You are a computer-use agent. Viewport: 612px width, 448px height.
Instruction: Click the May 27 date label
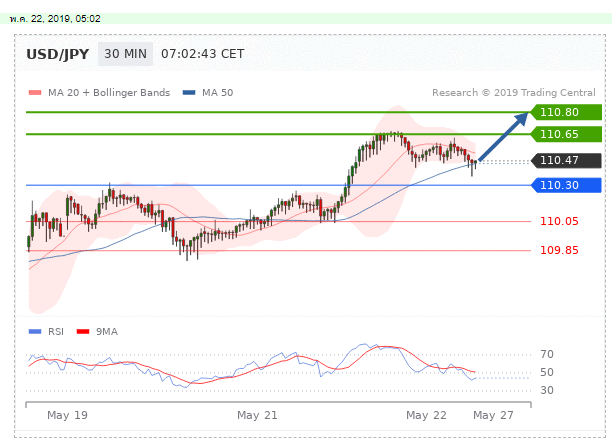click(x=493, y=415)
